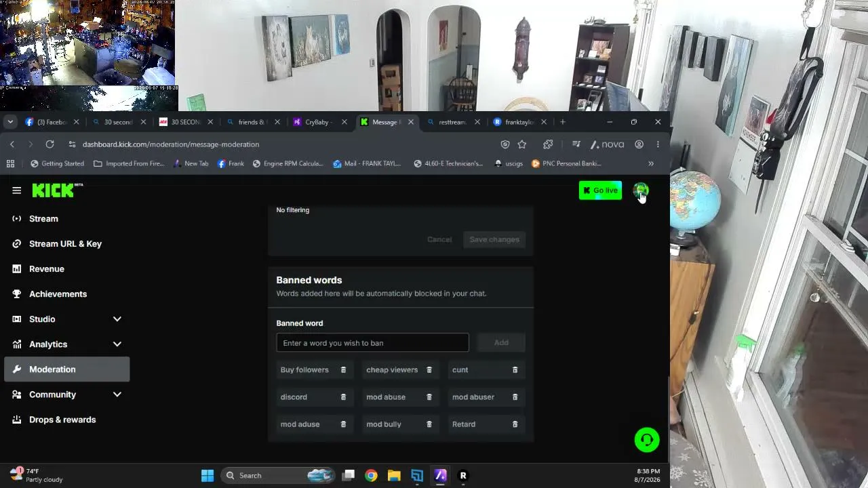Switch to the franktaylor tab
Viewport: 868px width, 488px height.
[521, 122]
